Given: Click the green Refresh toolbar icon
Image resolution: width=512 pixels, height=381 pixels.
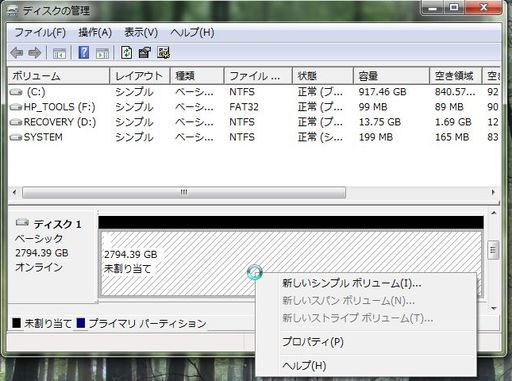Looking at the screenshot, I should pyautogui.click(x=126, y=53).
